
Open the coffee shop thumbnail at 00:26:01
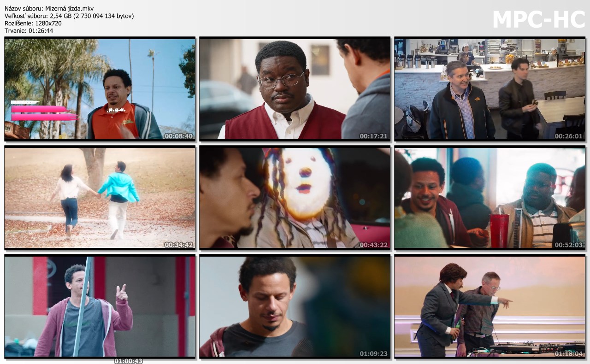tap(490, 89)
